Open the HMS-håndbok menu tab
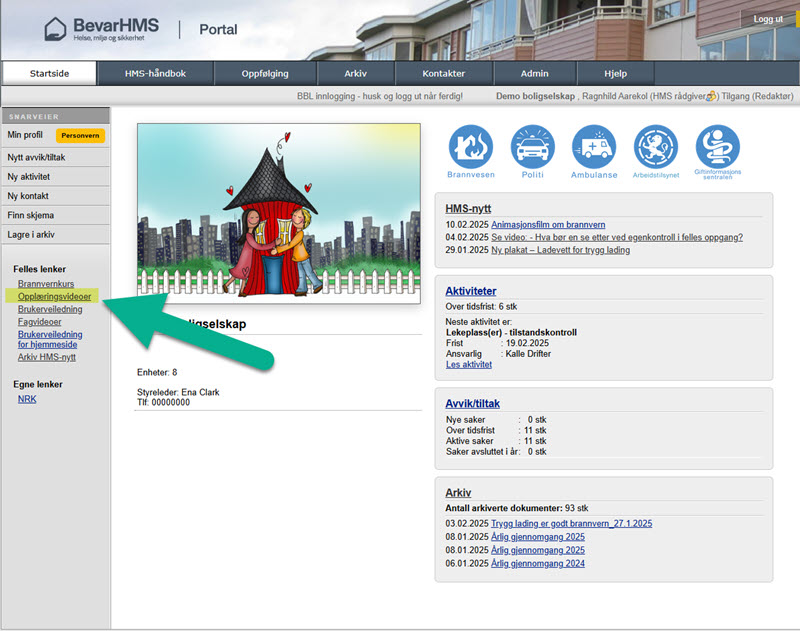 click(155, 73)
